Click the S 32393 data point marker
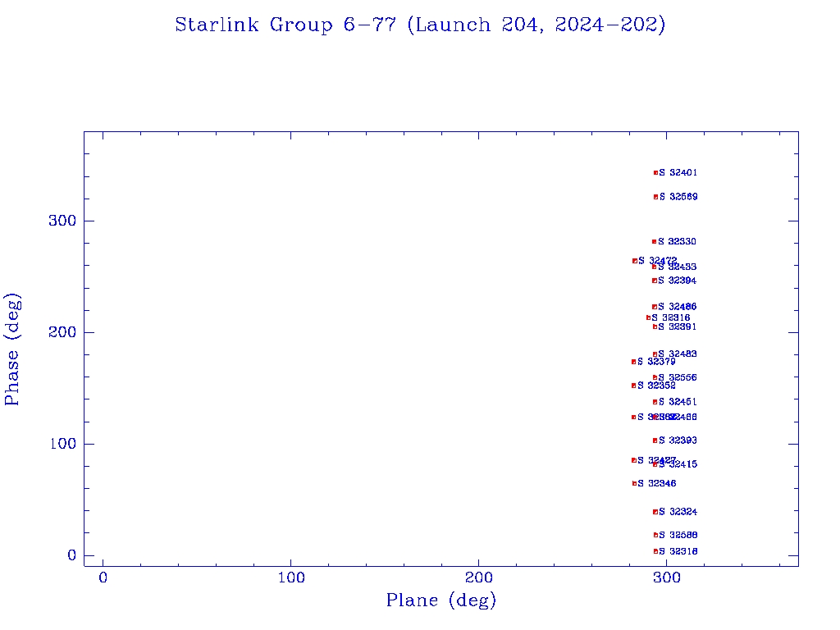The height and width of the screenshot is (630, 840). coord(655,441)
